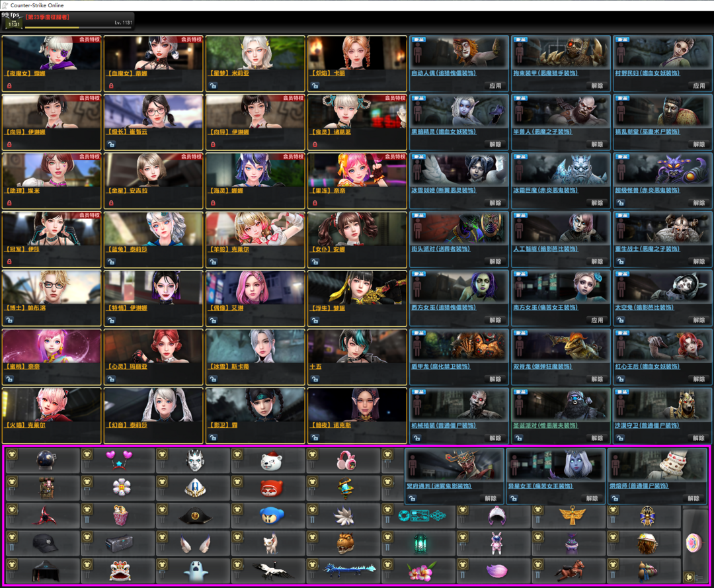
Task: Open the 冰霜巨魔(赤炎恶鬼装饰) name link
Action: point(545,190)
